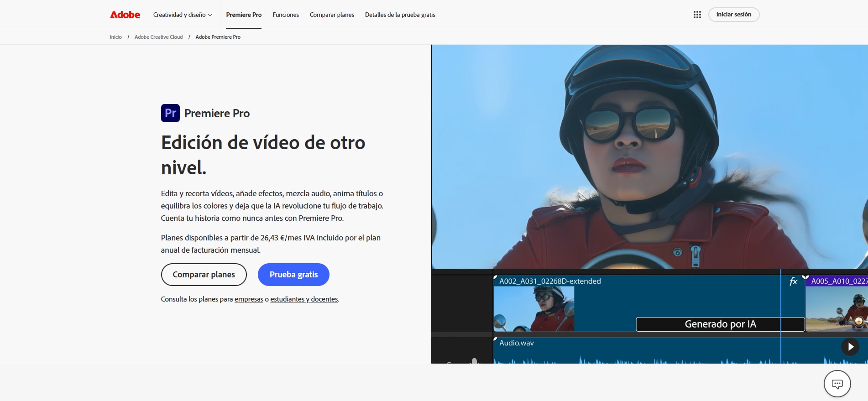
Task: Select the Audio.wav track
Action: [x=680, y=350]
